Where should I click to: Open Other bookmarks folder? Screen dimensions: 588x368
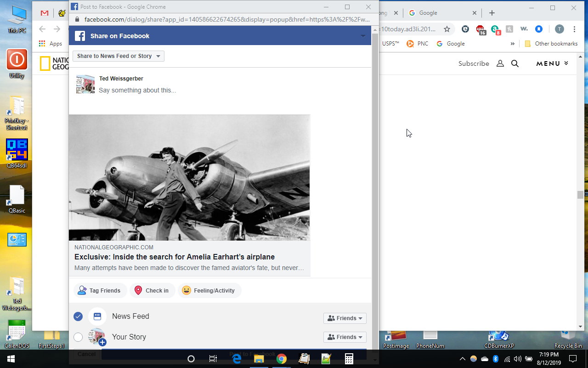pos(551,44)
